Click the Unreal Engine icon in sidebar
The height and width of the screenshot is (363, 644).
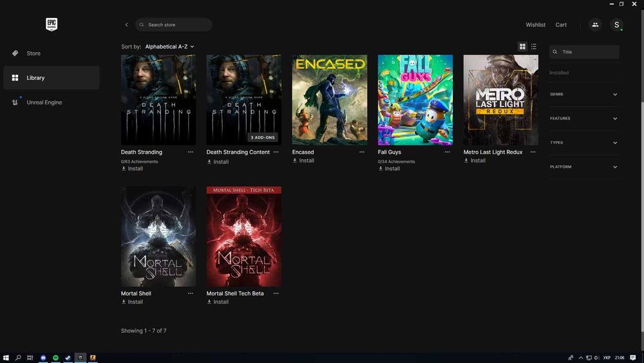tap(15, 102)
